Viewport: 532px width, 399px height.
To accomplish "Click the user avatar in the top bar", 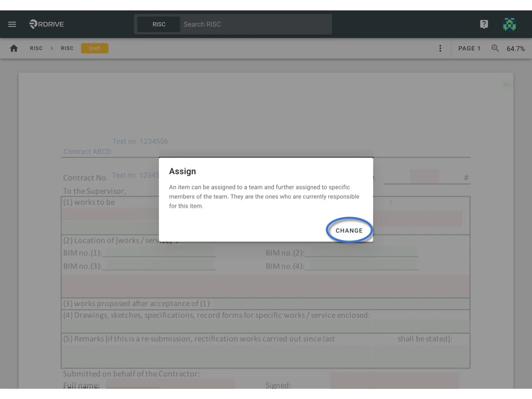I will click(510, 24).
